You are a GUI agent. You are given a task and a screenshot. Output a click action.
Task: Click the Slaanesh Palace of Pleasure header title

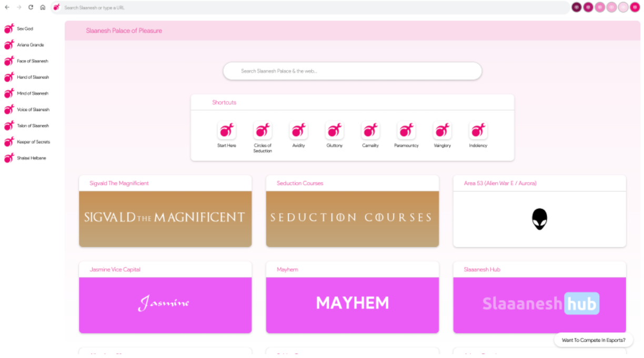coord(124,31)
